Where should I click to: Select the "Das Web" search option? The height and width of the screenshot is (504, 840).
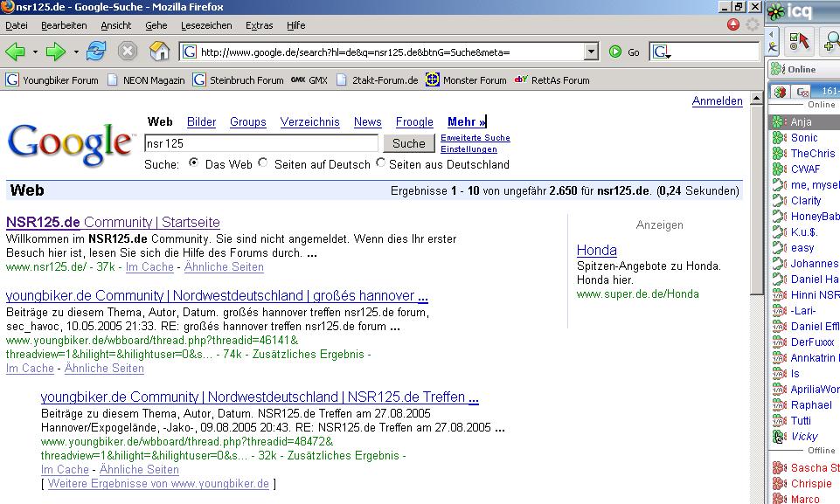point(193,162)
